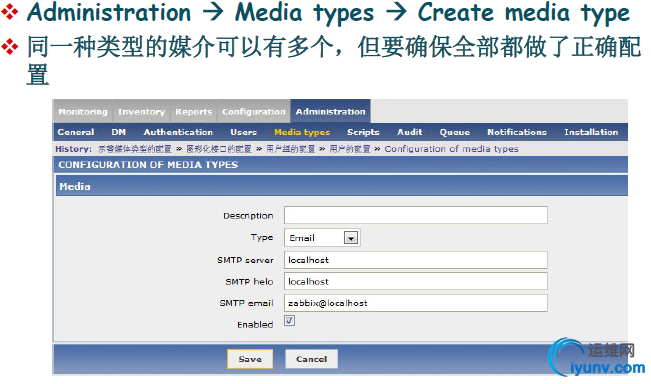651x384 pixels.
Task: Go to the Queue submenu item
Action: click(455, 132)
